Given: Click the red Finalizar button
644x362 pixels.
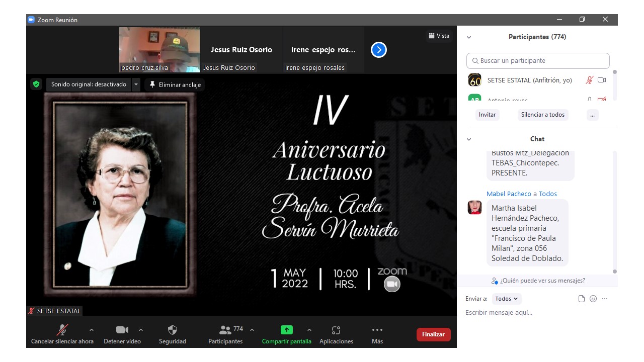Looking at the screenshot, I should coord(433,334).
